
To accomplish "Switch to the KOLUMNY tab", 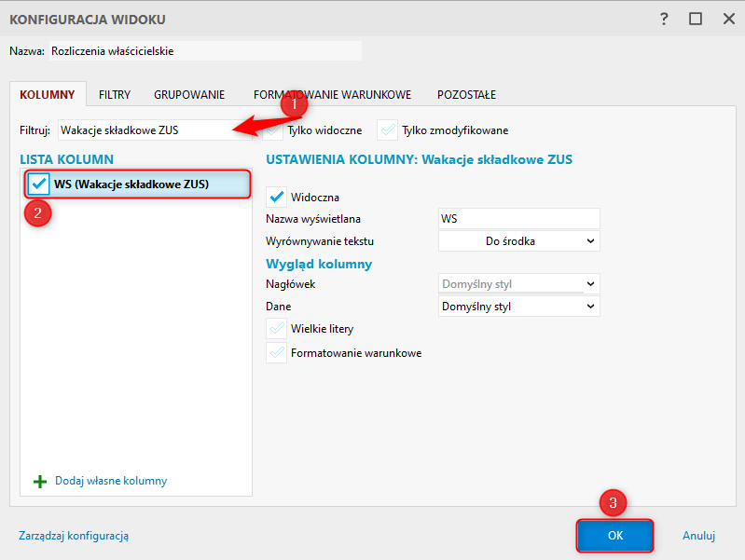I will (48, 94).
